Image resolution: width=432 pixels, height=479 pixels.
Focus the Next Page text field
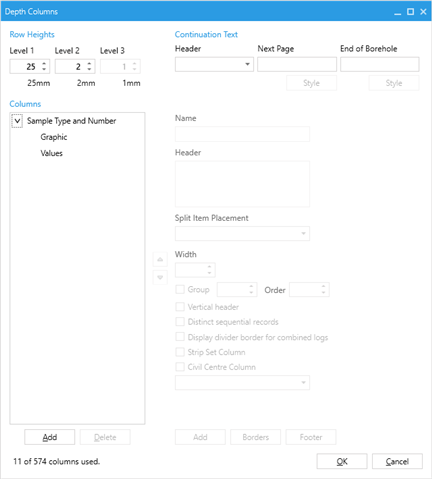pyautogui.click(x=297, y=64)
